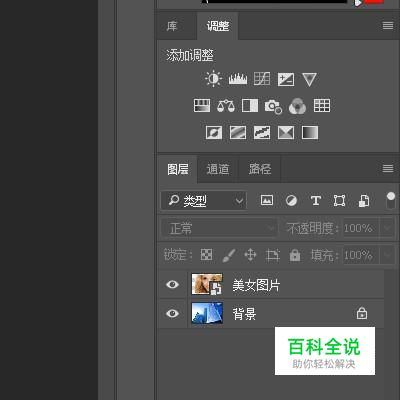Select the 调整 tab
Viewport: 400px width, 400px height.
click(x=218, y=26)
